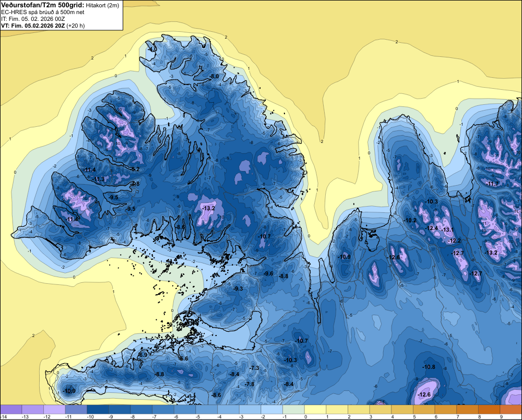The width and height of the screenshot is (522, 420).
Task: Click the 'VT: Fim. 05.02.2026 20Z' valid time
Action: point(32,26)
